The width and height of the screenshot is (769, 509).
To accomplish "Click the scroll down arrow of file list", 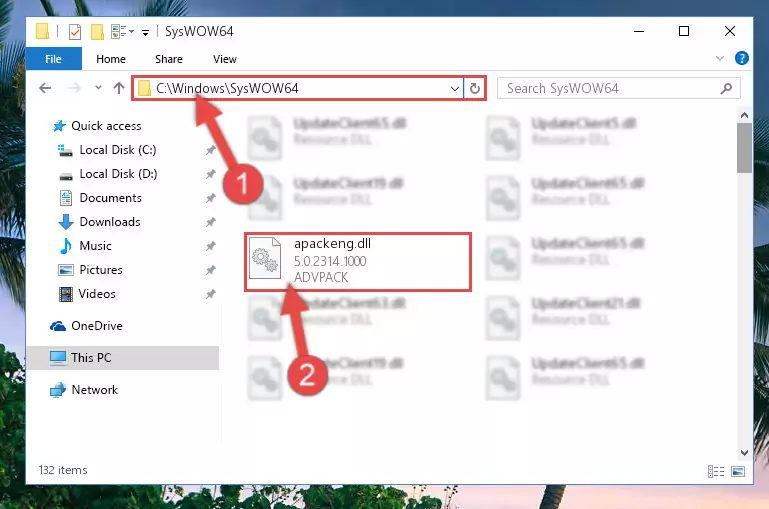I will tap(744, 453).
